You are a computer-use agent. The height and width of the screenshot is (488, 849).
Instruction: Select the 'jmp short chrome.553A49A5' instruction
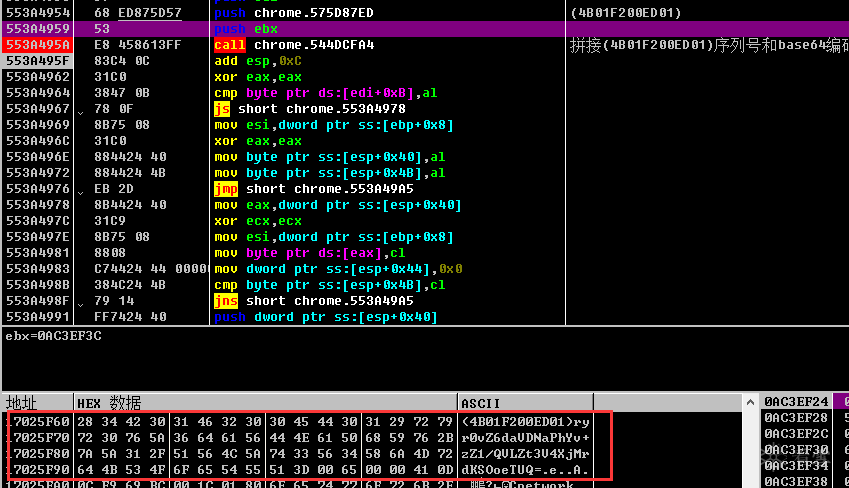(314, 189)
